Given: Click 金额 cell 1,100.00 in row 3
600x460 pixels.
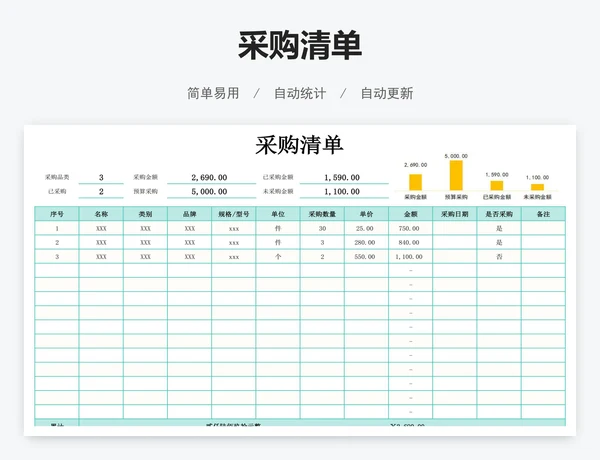Looking at the screenshot, I should pyautogui.click(x=411, y=256).
